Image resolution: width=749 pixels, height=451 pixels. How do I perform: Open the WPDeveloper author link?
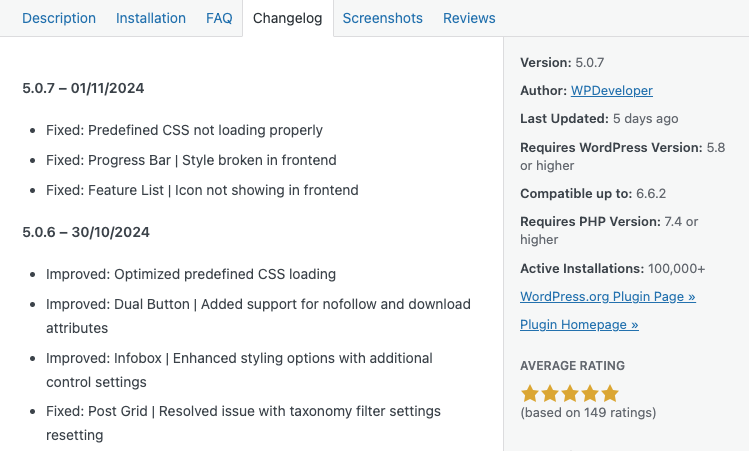click(612, 90)
